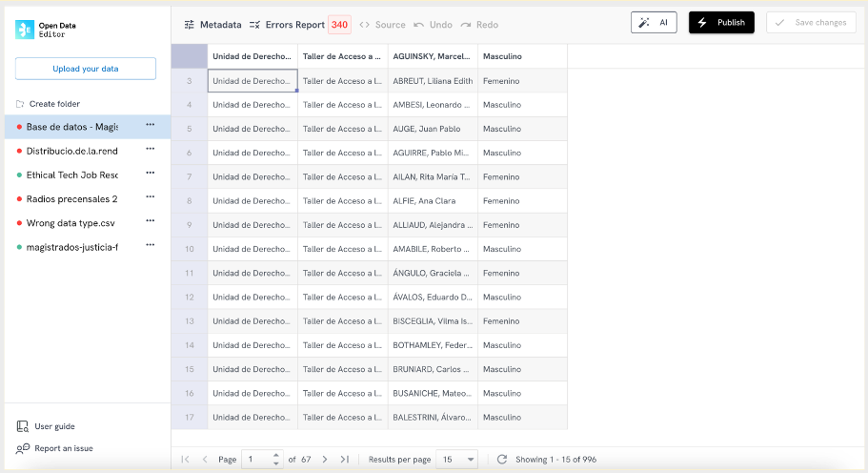Open the Errors Report
The height and width of the screenshot is (473, 868).
coord(287,25)
